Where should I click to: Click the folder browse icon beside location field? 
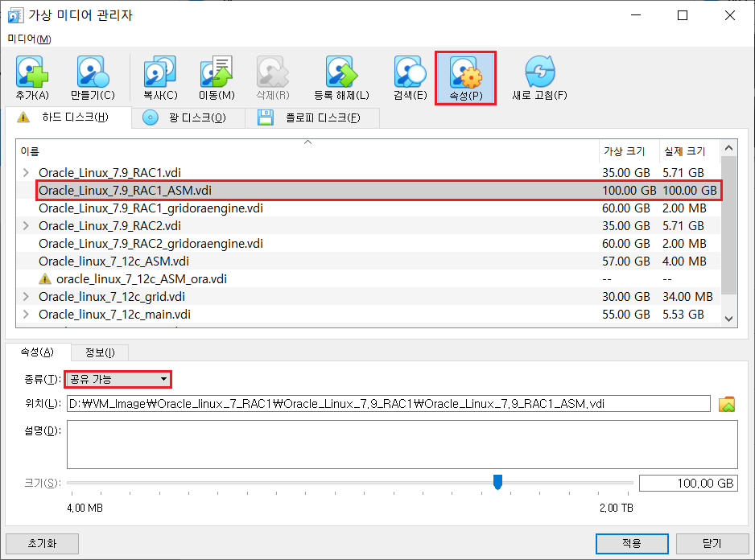point(727,404)
